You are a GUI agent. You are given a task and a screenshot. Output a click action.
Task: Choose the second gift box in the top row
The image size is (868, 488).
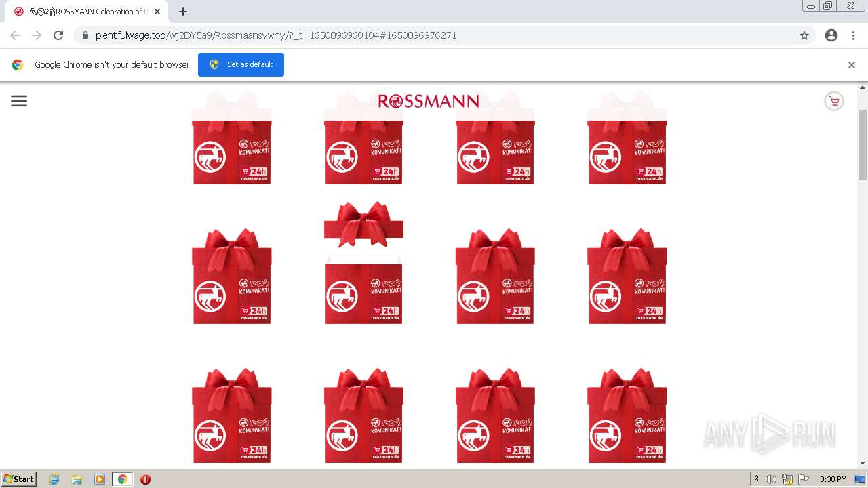coord(363,138)
